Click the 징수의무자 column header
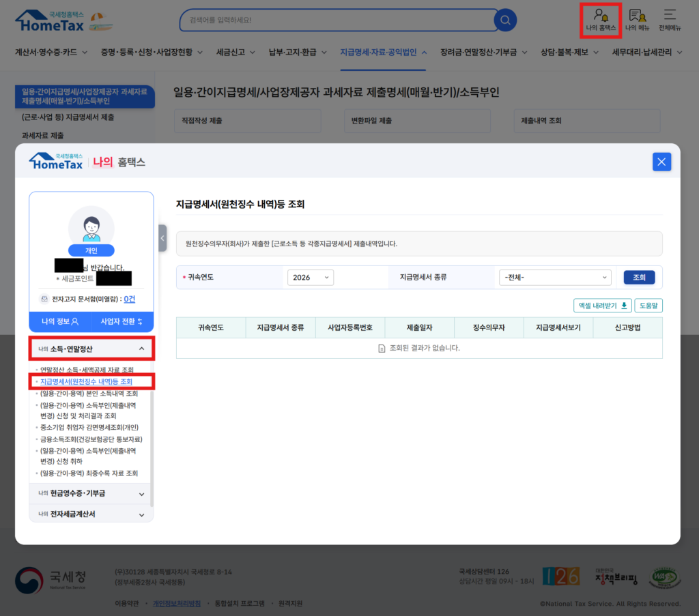The width and height of the screenshot is (699, 616). point(489,327)
